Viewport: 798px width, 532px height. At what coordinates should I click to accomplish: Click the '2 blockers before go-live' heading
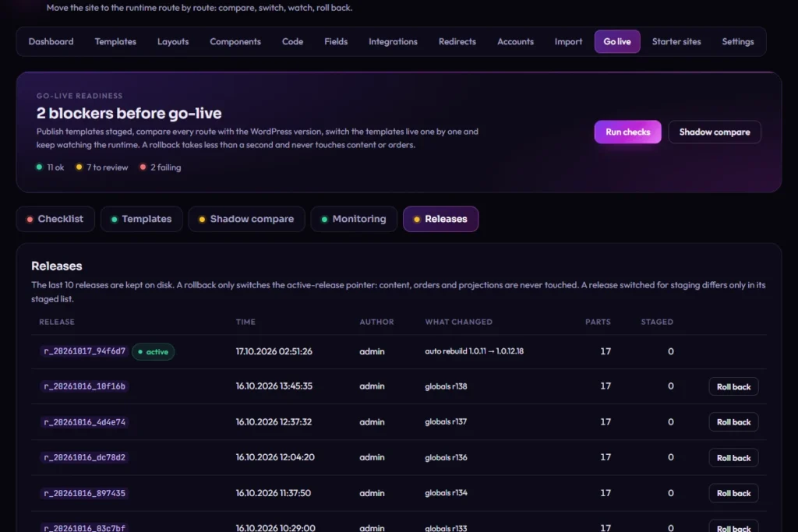[129, 114]
